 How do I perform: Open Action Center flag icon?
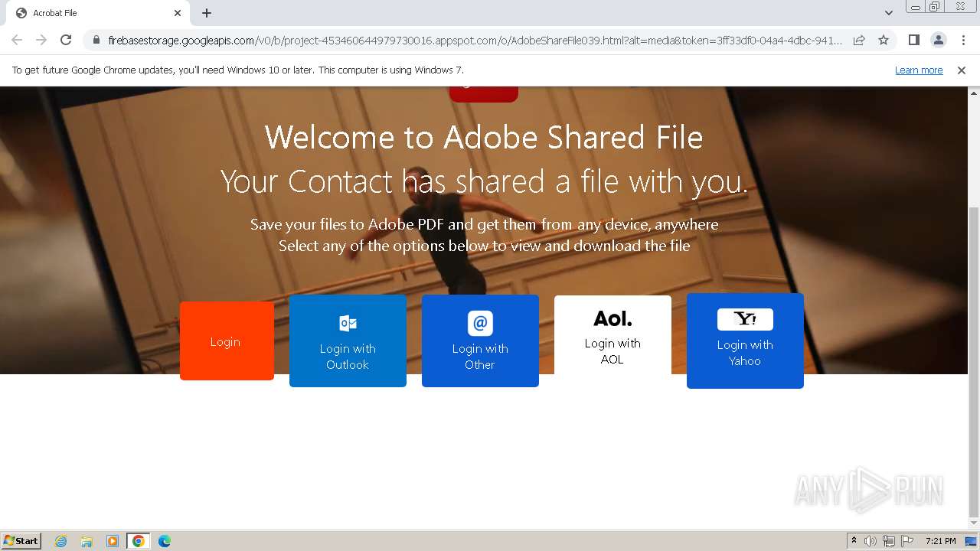coord(907,541)
